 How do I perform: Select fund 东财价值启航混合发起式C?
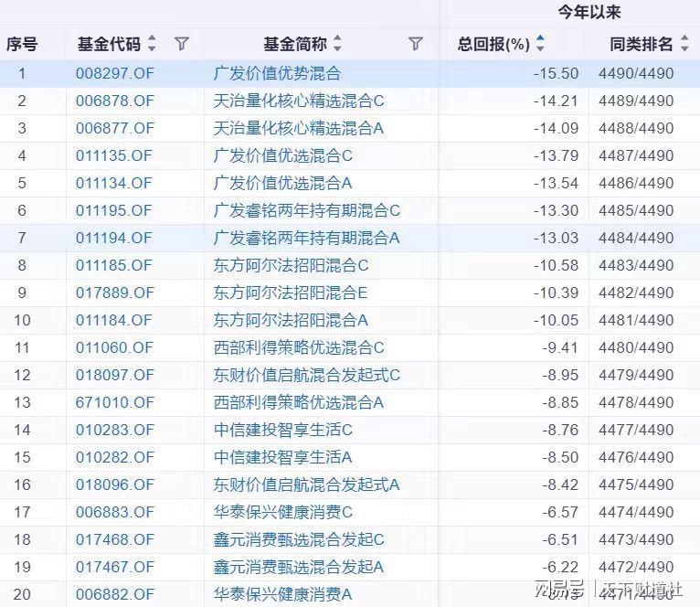(307, 375)
